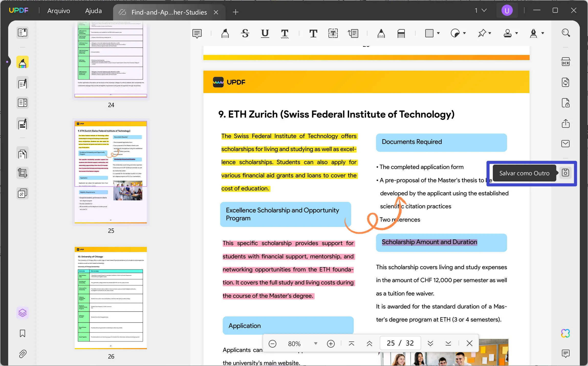Open the Edit PDF mode in left sidebar
The width and height of the screenshot is (588, 366).
[23, 83]
